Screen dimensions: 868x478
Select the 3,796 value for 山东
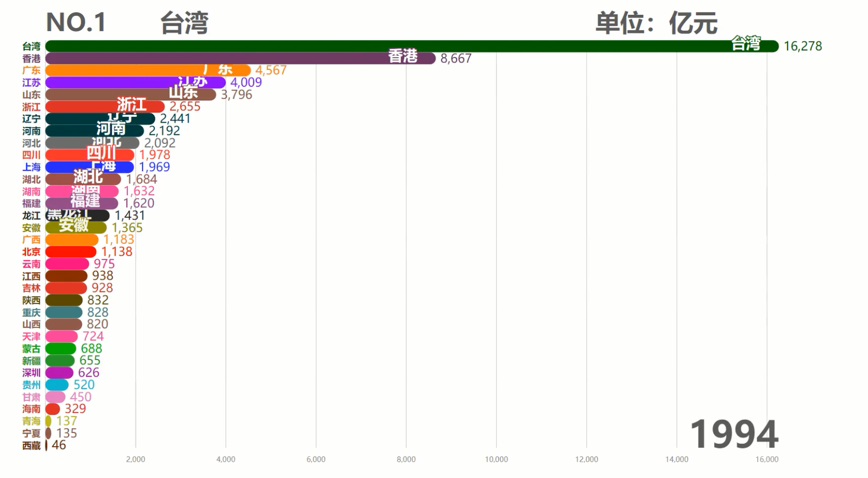pos(237,95)
